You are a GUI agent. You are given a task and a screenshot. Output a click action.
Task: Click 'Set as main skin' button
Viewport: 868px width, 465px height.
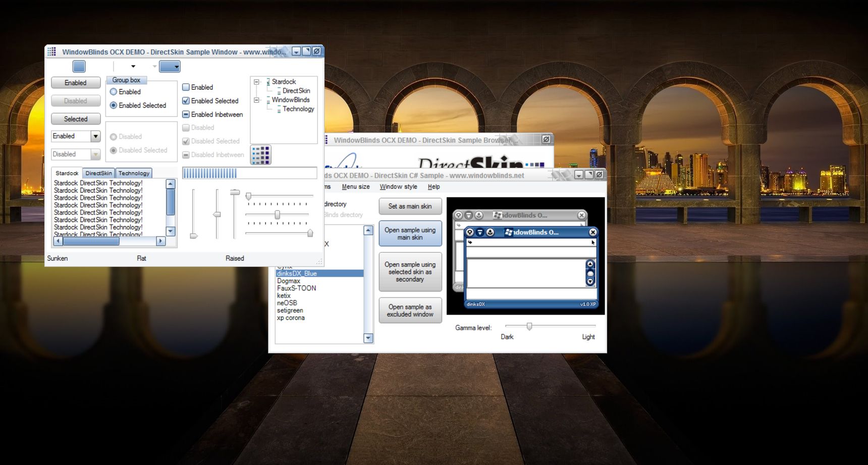[410, 206]
